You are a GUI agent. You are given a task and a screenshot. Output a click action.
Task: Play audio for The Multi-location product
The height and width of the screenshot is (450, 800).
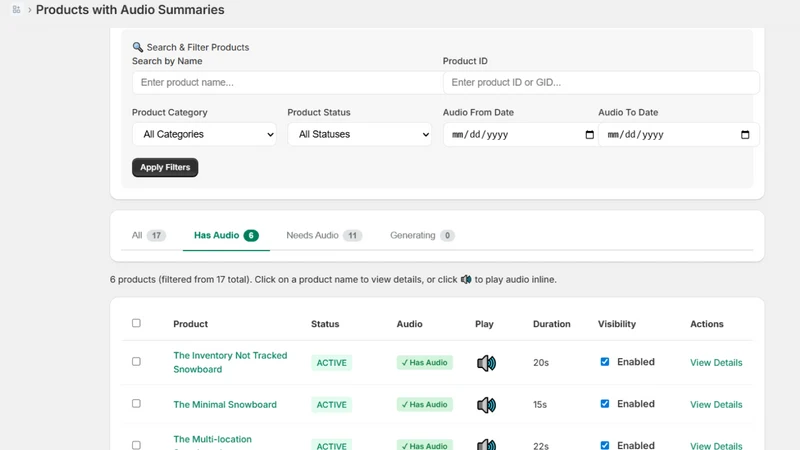click(x=486, y=445)
